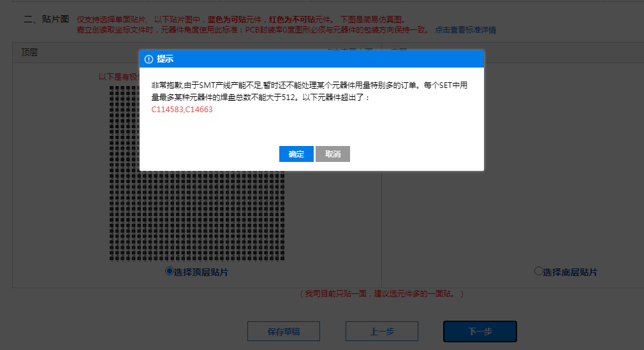Click the 提示 dialog title text
644x350 pixels.
point(165,59)
